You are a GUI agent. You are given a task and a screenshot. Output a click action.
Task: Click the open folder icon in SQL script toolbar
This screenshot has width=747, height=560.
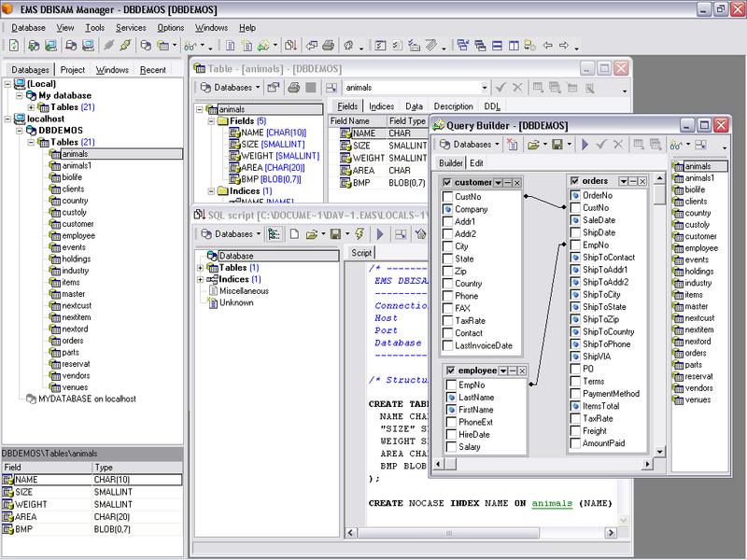tap(312, 234)
